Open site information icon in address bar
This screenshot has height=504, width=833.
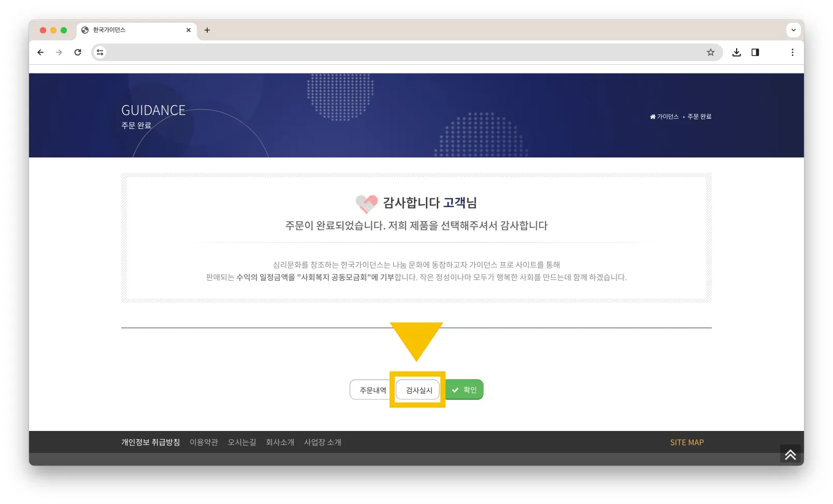tap(100, 52)
